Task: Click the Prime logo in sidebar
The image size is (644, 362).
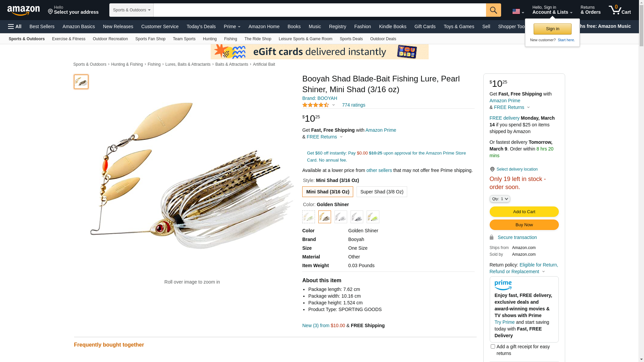Action: click(x=503, y=285)
